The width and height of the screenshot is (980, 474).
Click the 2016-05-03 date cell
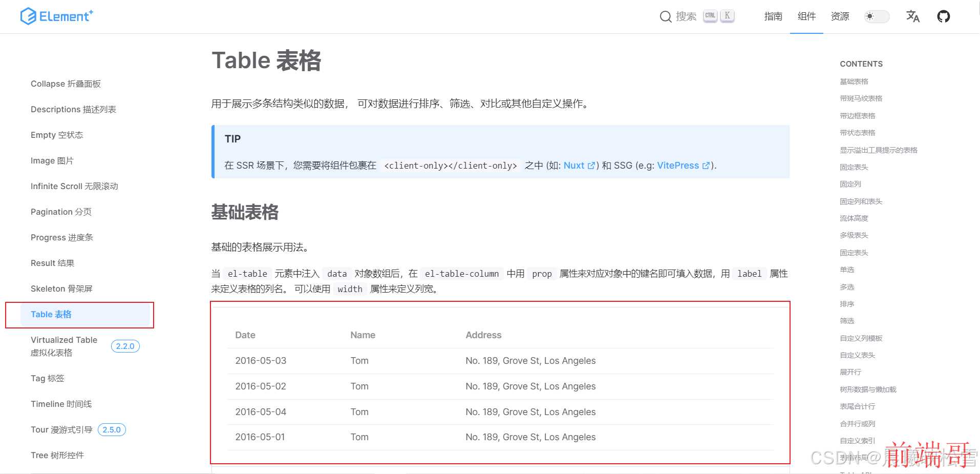click(x=261, y=361)
